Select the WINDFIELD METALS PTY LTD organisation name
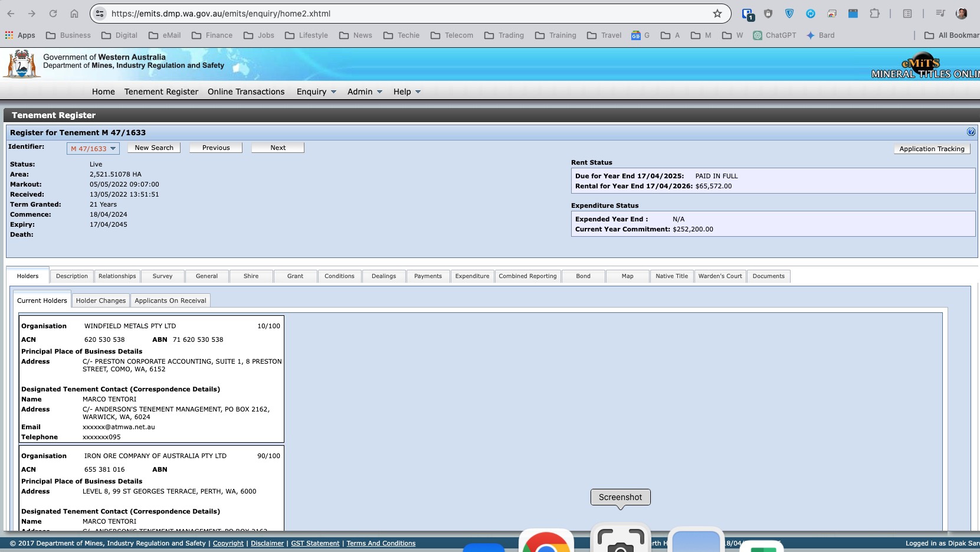 point(130,326)
